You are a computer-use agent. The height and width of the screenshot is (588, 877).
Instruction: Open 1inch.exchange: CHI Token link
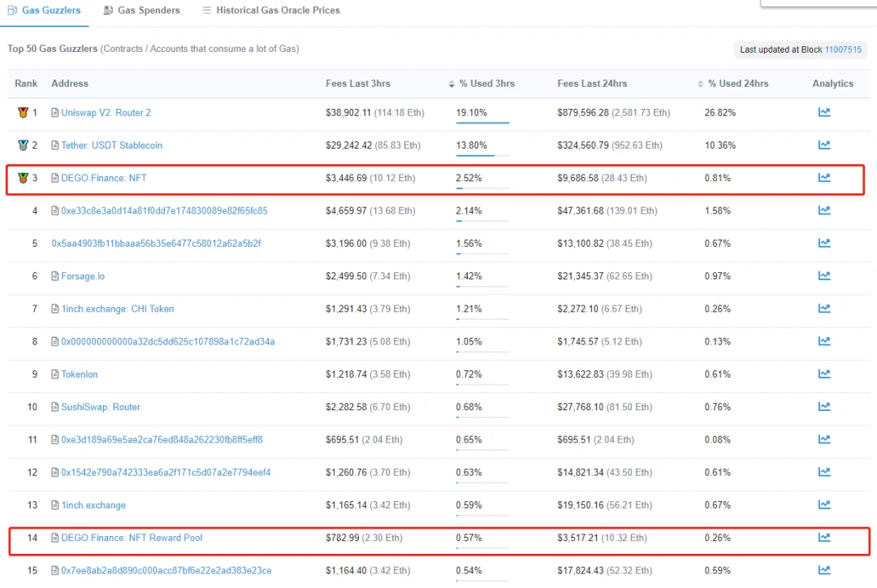[x=118, y=309]
